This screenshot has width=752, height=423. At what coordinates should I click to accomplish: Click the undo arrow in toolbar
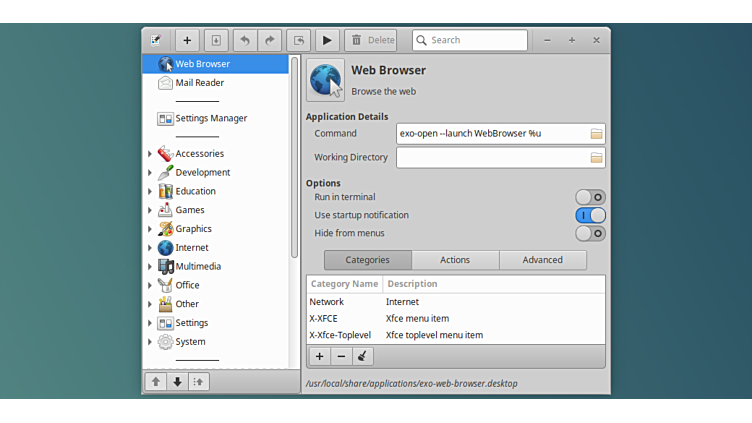(245, 41)
